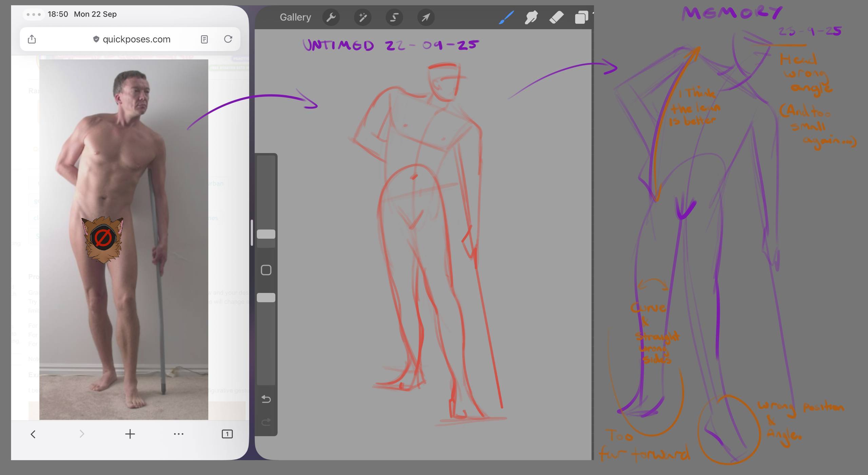Reload the quickposes.com page
This screenshot has width=868, height=475.
[x=228, y=39]
